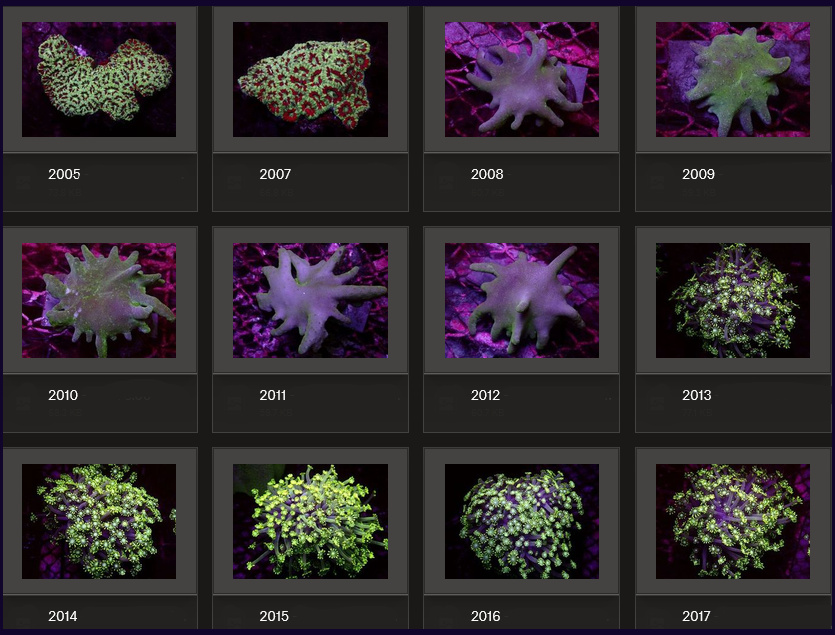Open the 2010 coral thumbnail

pos(99,300)
